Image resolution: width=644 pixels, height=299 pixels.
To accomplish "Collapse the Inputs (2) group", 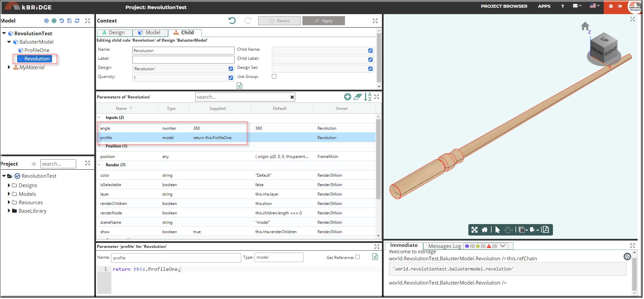I will 99,117.
